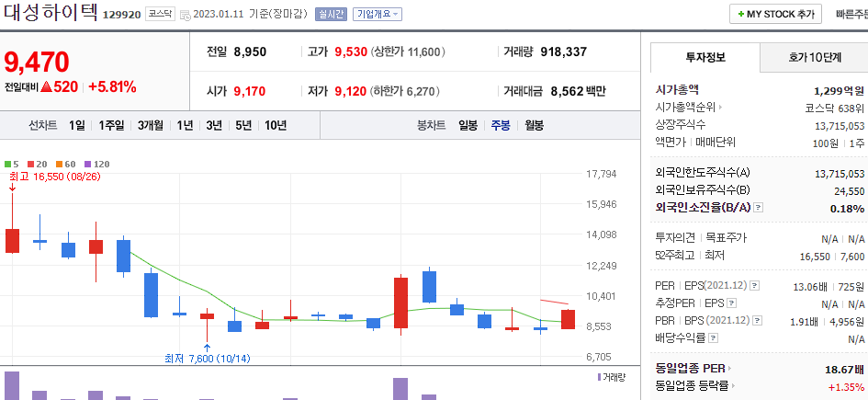This screenshot has width=868, height=400.
Task: Select the 1일 line chart period
Action: [x=77, y=125]
